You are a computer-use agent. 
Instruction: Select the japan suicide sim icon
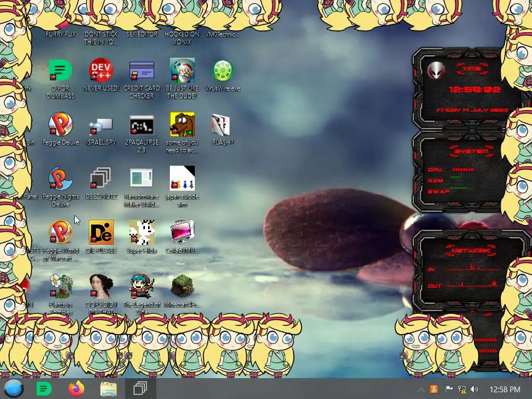182,178
